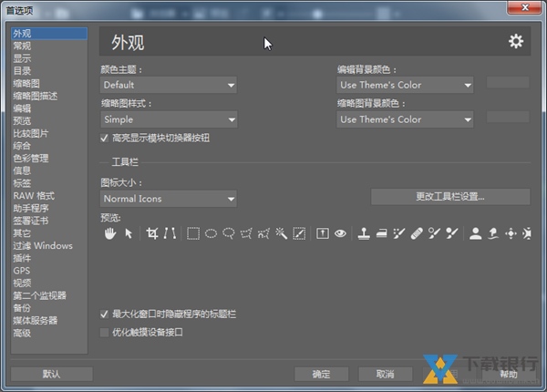Screen dimensions: 547x392
Task: Enable 优化触摸设备接口 checkbox
Action: tap(104, 332)
